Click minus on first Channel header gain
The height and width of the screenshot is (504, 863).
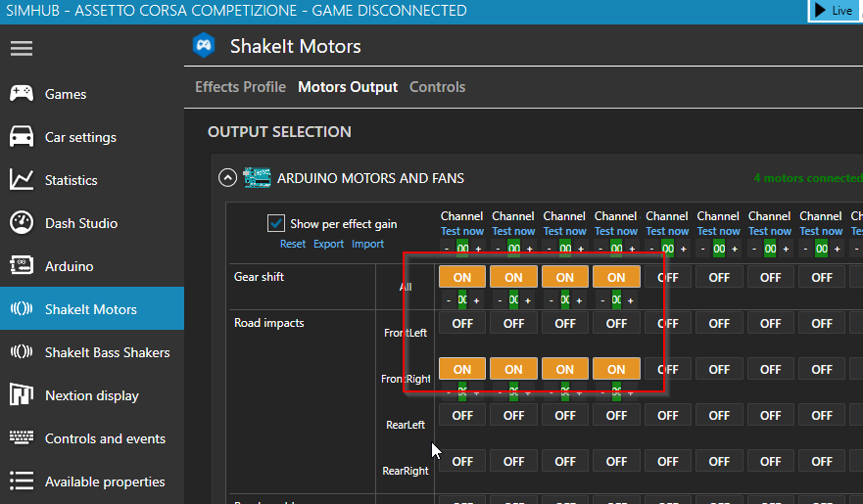point(447,249)
